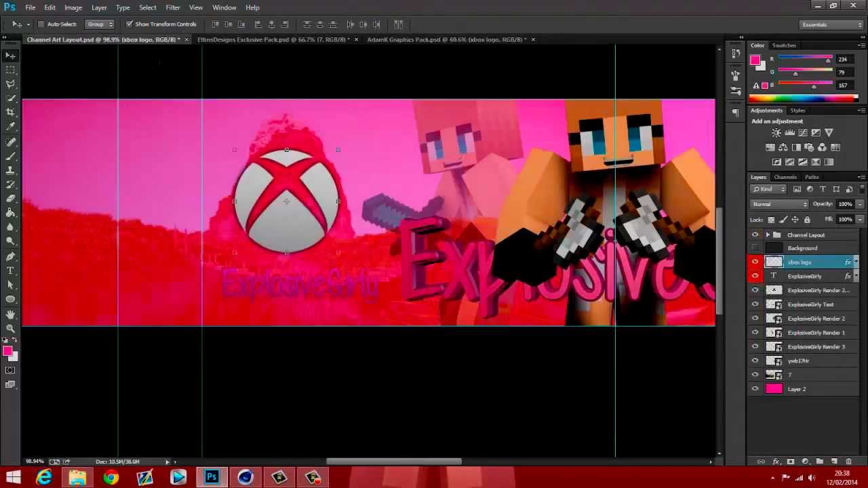Switch to the Swatches tab
Image resolution: width=868 pixels, height=488 pixels.
(x=784, y=45)
